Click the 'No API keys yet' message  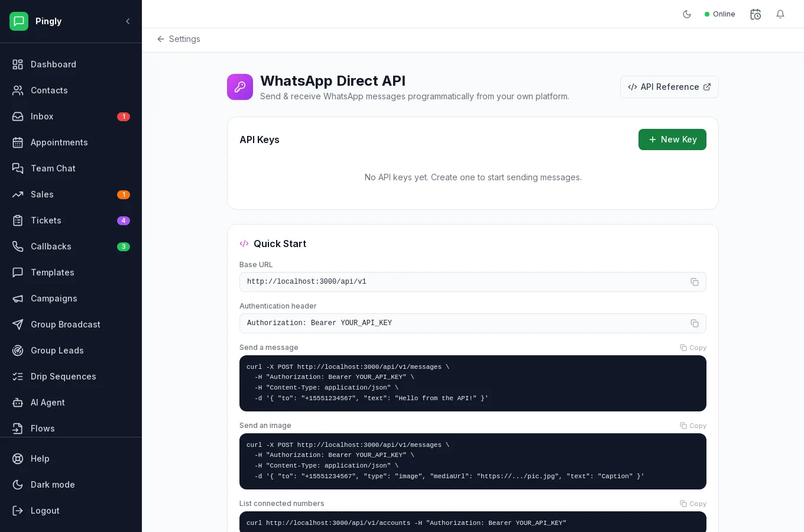[473, 177]
